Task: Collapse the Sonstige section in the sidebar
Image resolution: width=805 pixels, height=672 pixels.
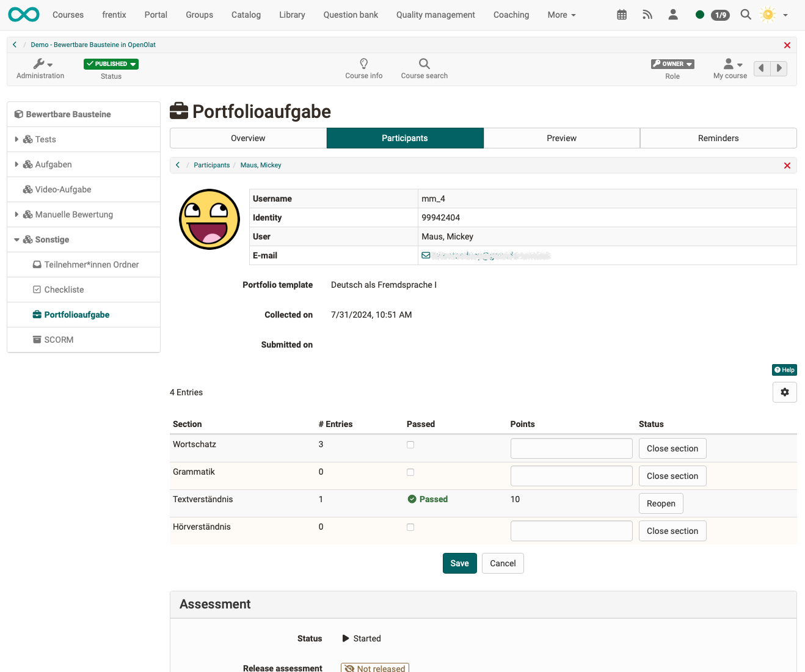Action: [x=16, y=239]
